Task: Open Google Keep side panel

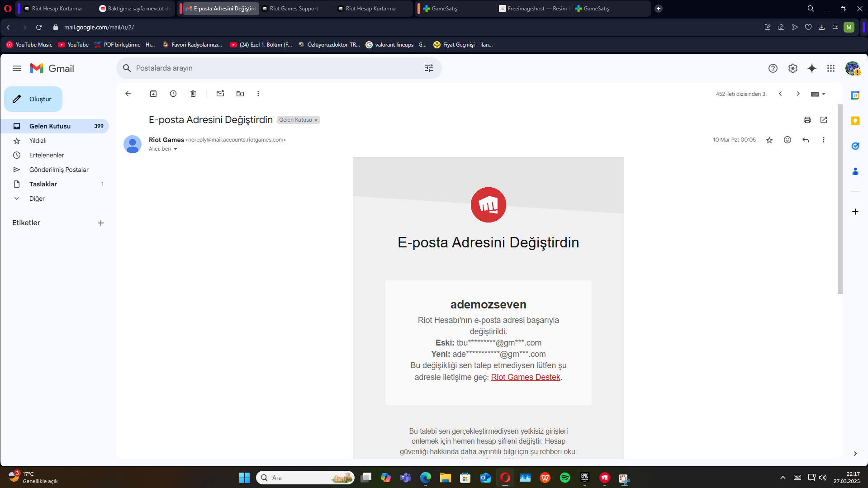Action: 855,121
